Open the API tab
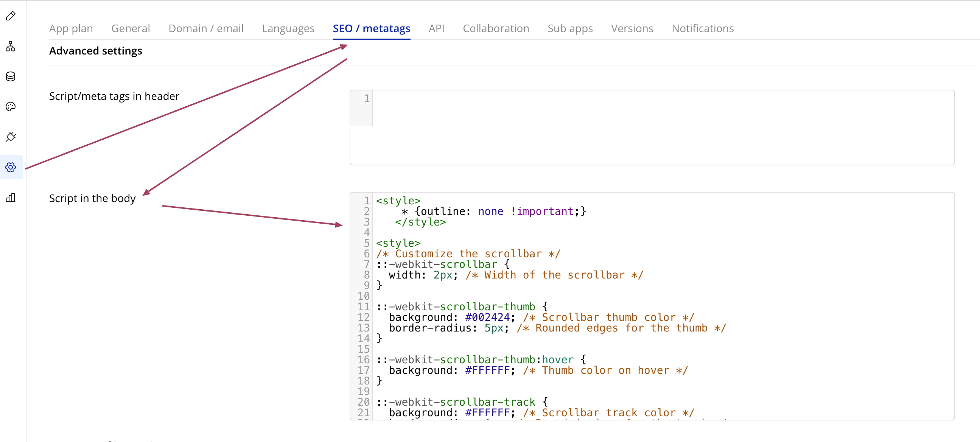Viewport: 980px width, 442px height. [x=436, y=28]
